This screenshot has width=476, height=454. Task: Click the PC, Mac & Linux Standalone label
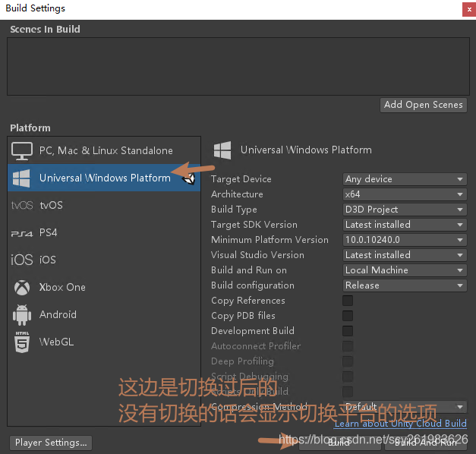click(x=106, y=150)
